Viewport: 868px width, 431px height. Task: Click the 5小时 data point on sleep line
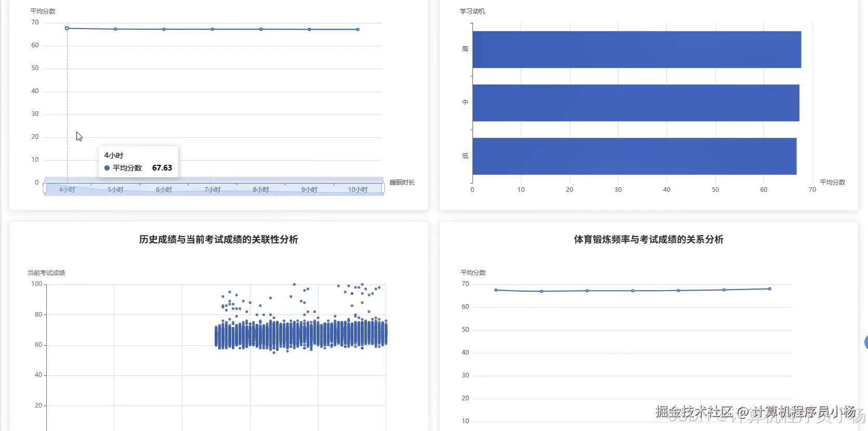[115, 29]
